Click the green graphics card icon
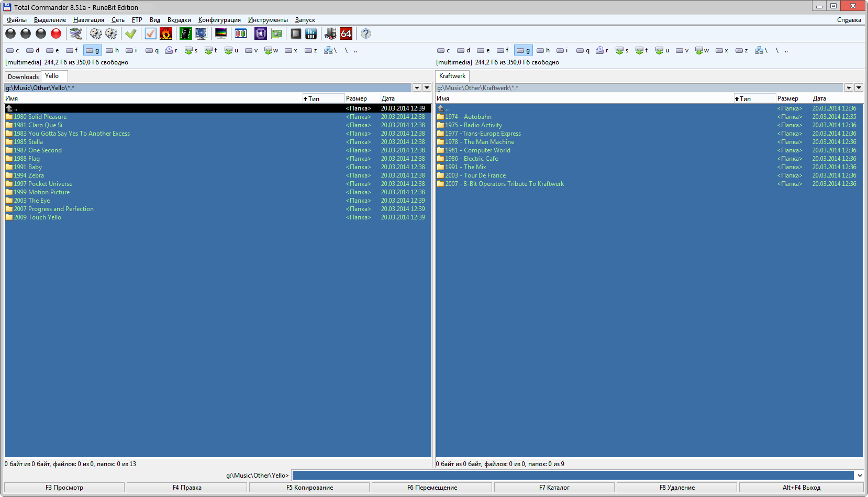 pyautogui.click(x=276, y=34)
